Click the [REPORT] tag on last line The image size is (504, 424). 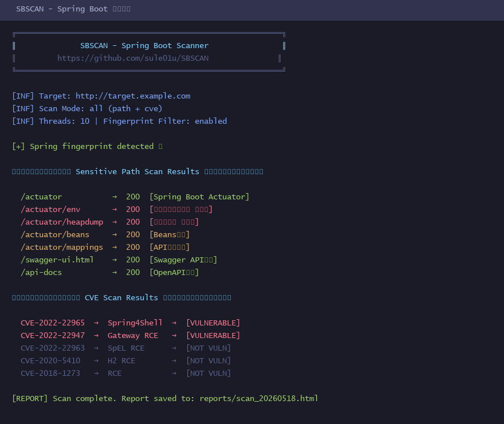coord(30,399)
